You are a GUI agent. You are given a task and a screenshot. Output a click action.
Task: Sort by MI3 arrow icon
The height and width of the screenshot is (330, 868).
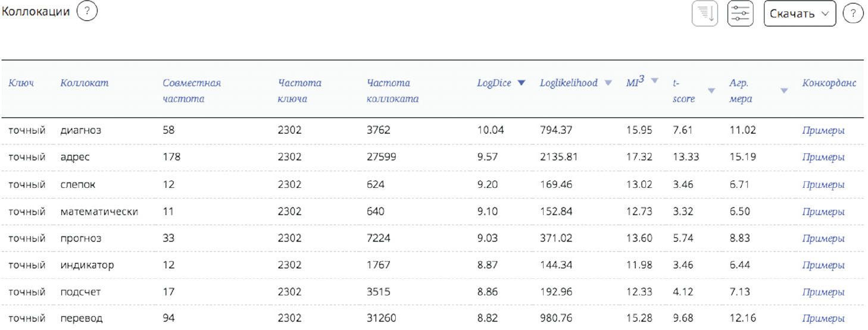pos(655,81)
